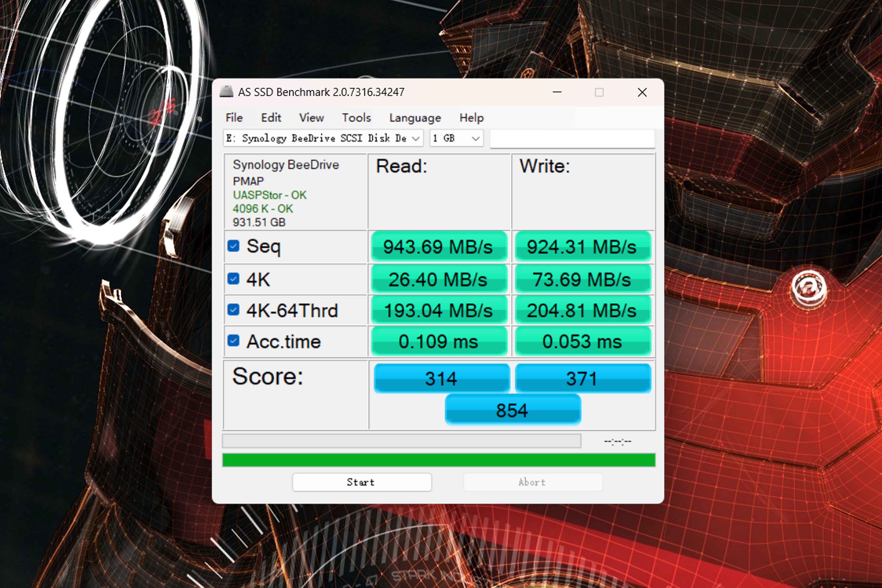The width and height of the screenshot is (882, 588).
Task: Click the write score 371
Action: click(583, 378)
